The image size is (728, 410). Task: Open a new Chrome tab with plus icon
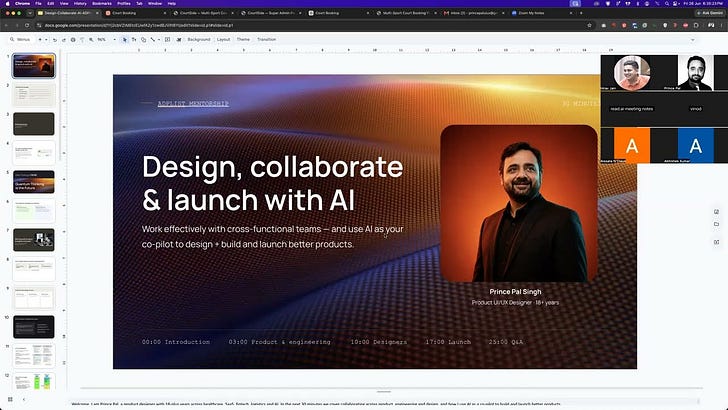581,13
